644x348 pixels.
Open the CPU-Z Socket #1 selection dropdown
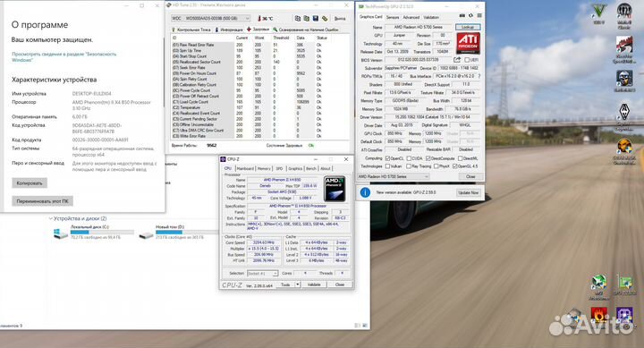coord(262,273)
